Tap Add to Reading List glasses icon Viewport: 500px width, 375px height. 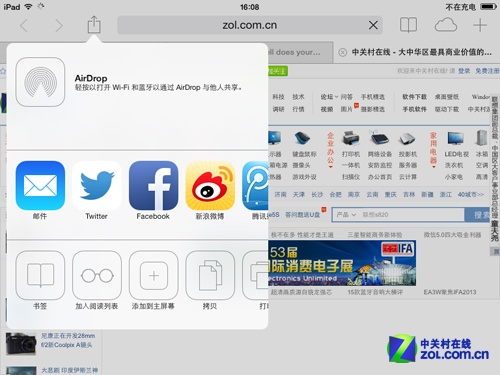click(97, 276)
